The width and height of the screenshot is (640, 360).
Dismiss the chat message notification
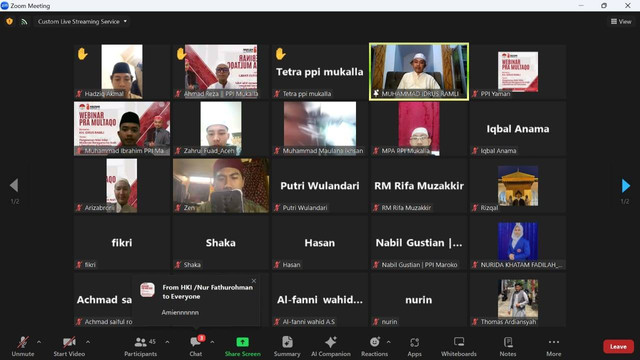click(x=254, y=281)
